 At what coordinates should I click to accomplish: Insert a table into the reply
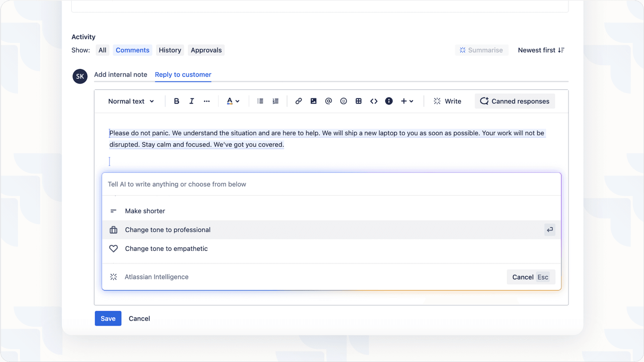pos(358,101)
